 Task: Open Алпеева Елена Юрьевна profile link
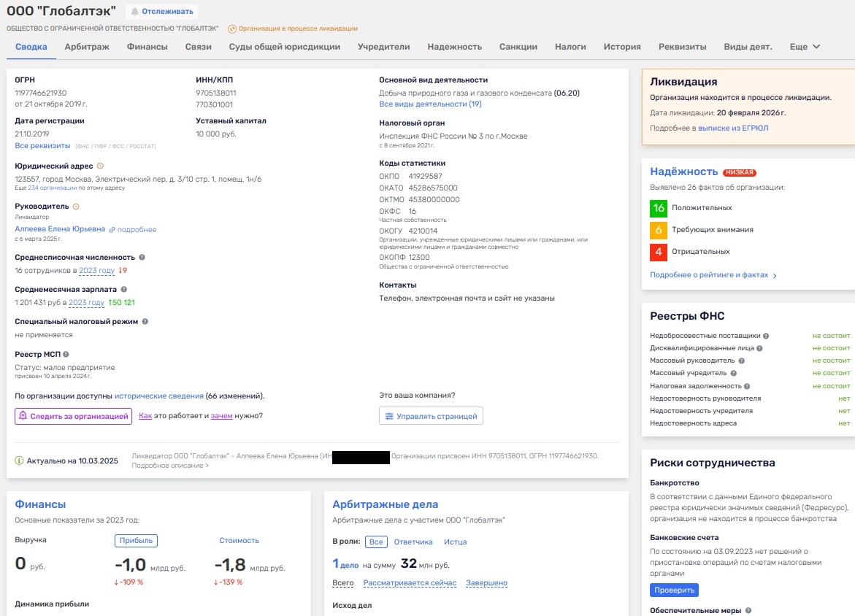(x=60, y=229)
